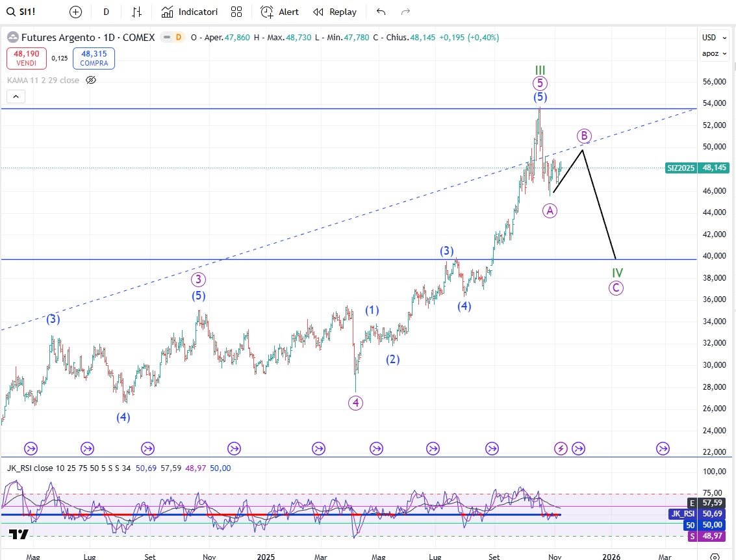Create an Alert from toolbar

(x=280, y=12)
